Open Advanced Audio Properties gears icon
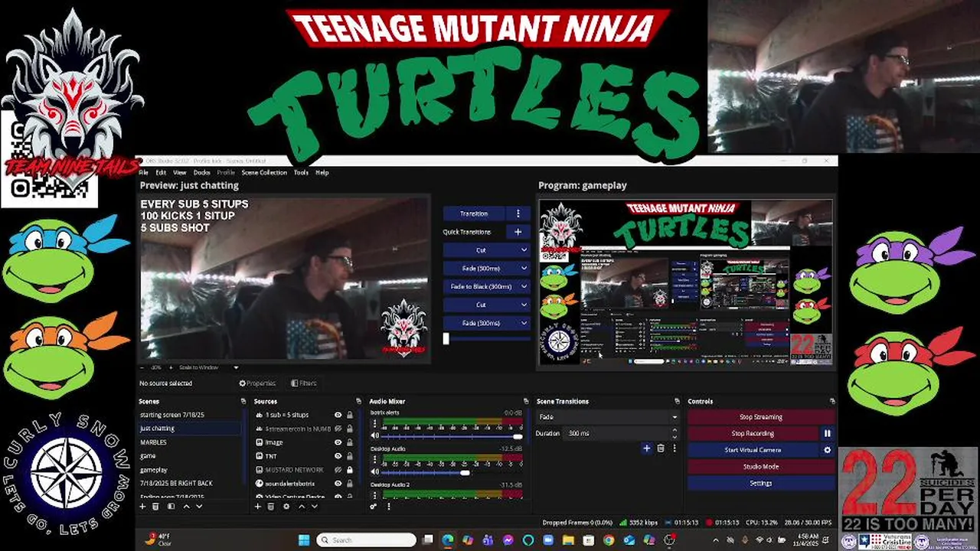This screenshot has height=551, width=980. tap(374, 507)
